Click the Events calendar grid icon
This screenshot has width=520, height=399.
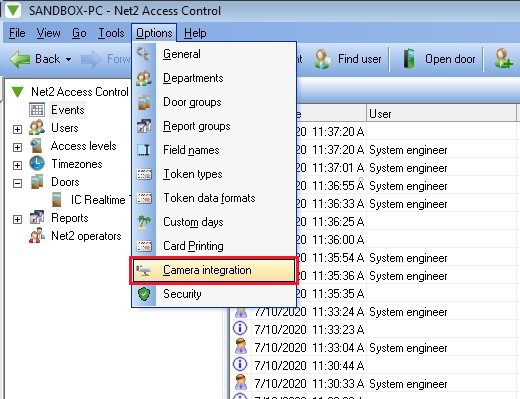[x=37, y=110]
